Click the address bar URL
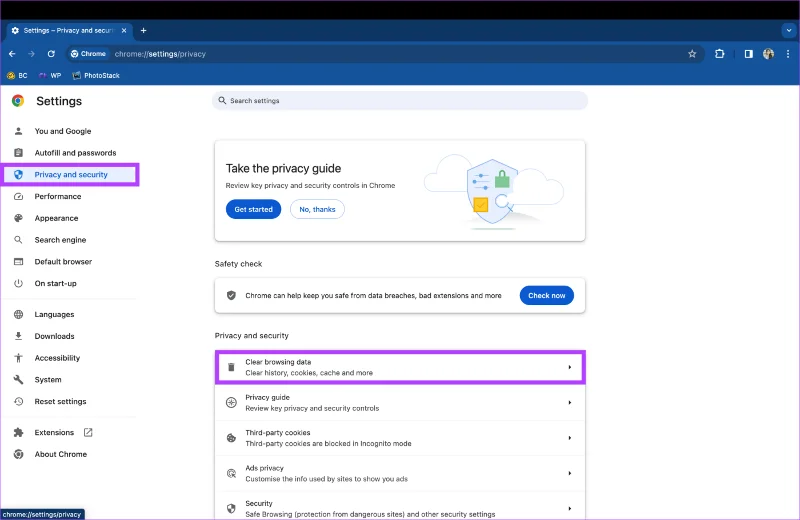 160,54
